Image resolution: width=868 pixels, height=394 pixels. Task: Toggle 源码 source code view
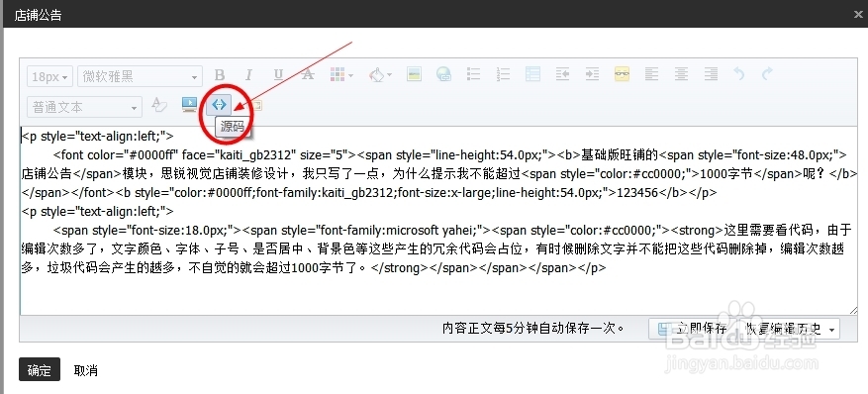coord(220,104)
